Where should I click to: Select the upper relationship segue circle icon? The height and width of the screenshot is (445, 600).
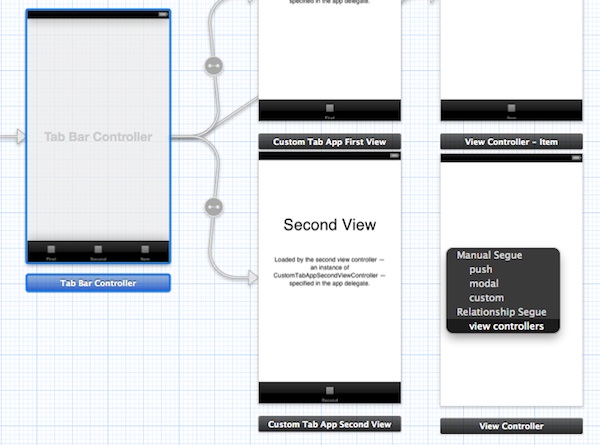click(x=212, y=65)
